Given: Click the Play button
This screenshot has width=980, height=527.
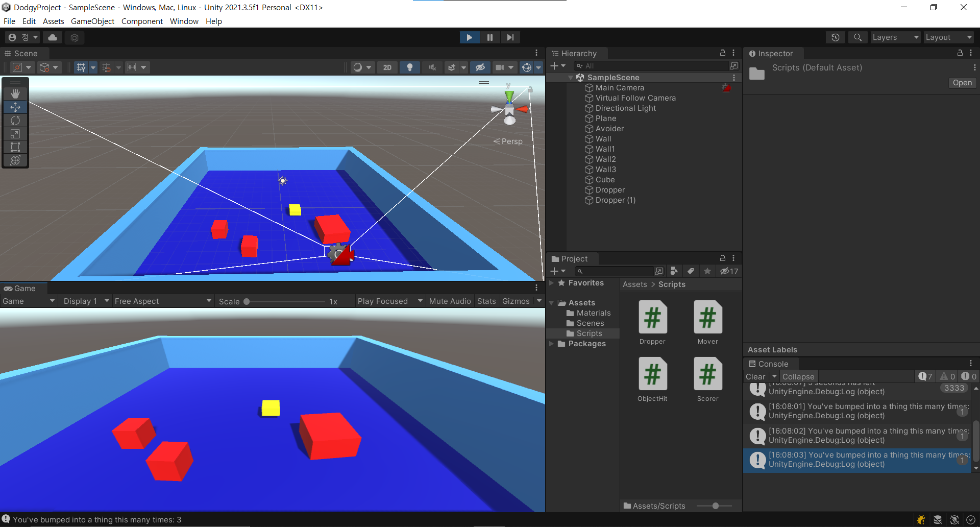Looking at the screenshot, I should (x=469, y=37).
